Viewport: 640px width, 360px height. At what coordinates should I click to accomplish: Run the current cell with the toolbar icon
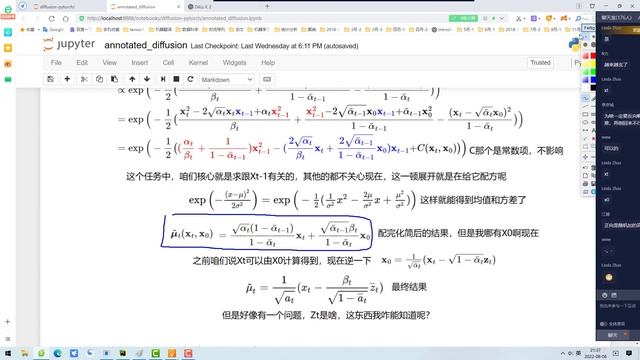163,79
